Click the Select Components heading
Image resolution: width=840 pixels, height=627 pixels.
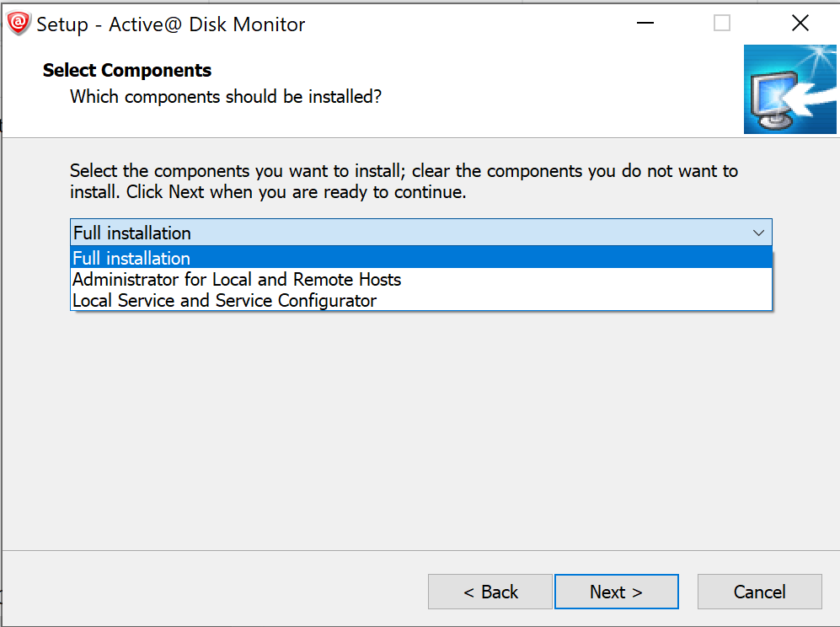[127, 70]
